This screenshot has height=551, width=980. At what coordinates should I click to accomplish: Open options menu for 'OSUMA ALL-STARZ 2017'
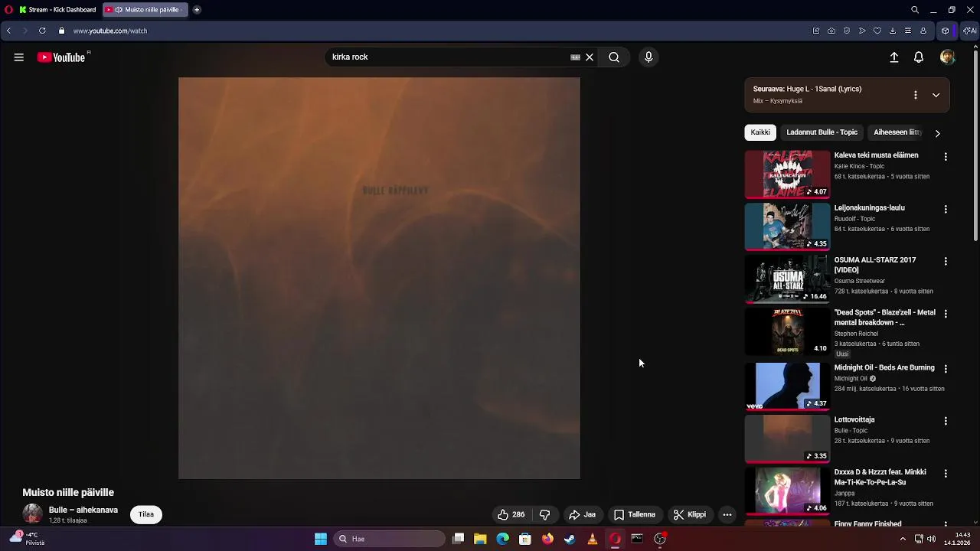tap(946, 261)
